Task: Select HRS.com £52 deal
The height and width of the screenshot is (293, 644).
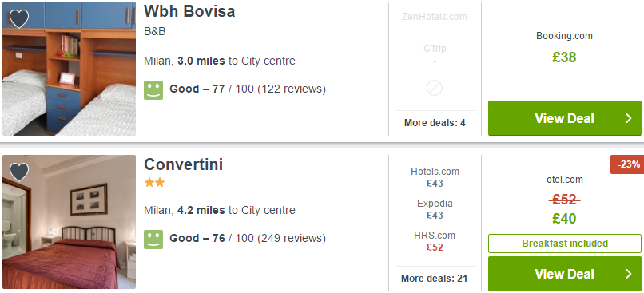Action: pyautogui.click(x=435, y=241)
